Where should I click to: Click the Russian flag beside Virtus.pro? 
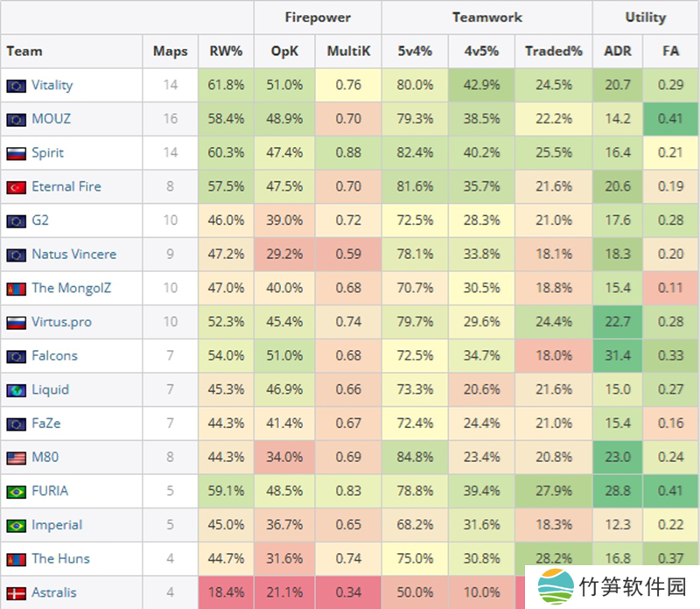pos(16,323)
